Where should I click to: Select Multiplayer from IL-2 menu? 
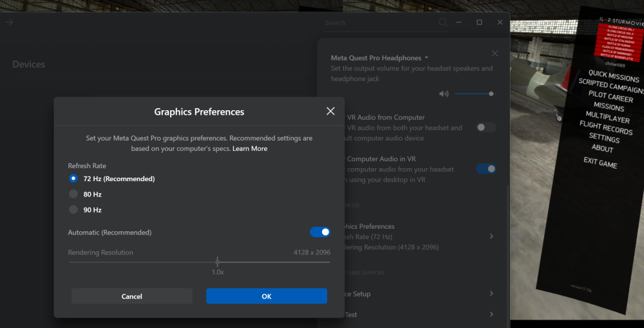pyautogui.click(x=607, y=118)
